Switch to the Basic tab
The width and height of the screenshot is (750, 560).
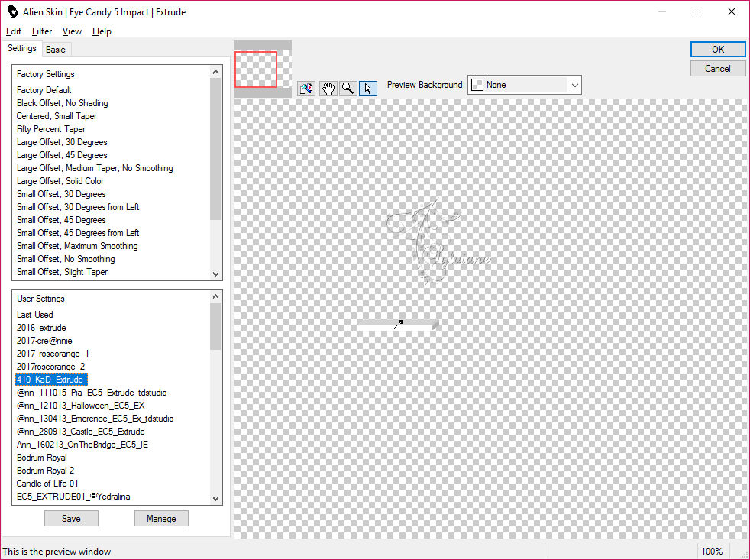56,50
